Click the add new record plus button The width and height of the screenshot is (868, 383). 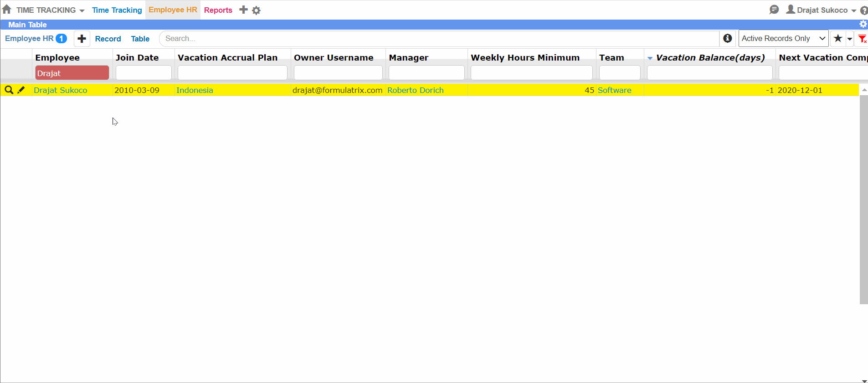pyautogui.click(x=82, y=39)
